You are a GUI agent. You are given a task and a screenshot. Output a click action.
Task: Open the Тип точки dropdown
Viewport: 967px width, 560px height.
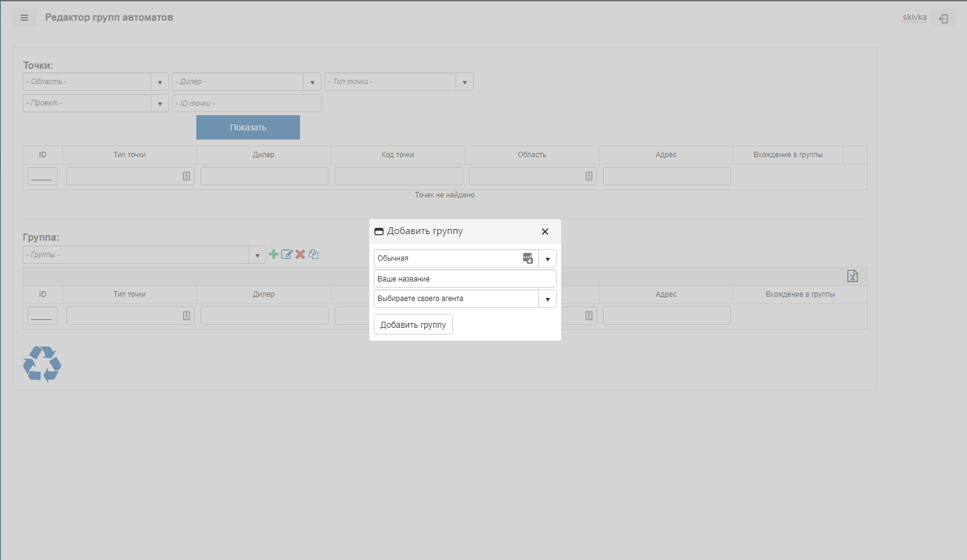coord(465,82)
